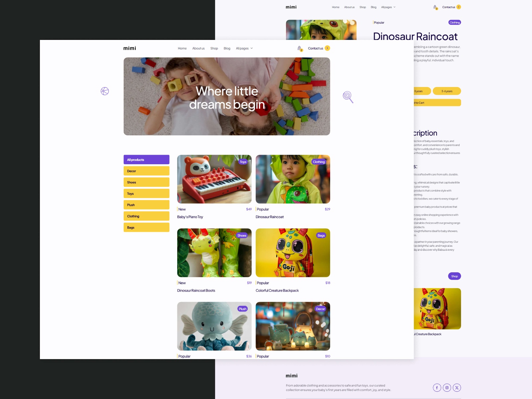Viewport: 532px width, 399px height.
Task: Open the Instagram icon in the footer
Action: pyautogui.click(x=447, y=388)
